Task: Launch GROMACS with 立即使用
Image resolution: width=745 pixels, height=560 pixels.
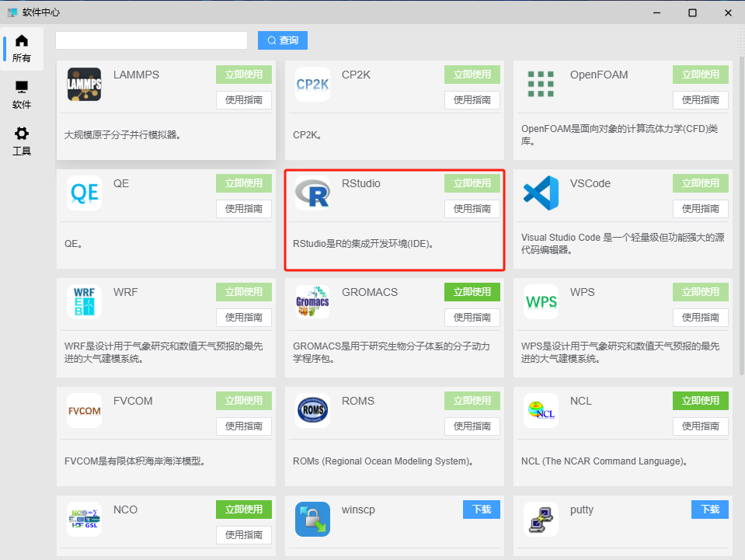Action: click(x=472, y=292)
